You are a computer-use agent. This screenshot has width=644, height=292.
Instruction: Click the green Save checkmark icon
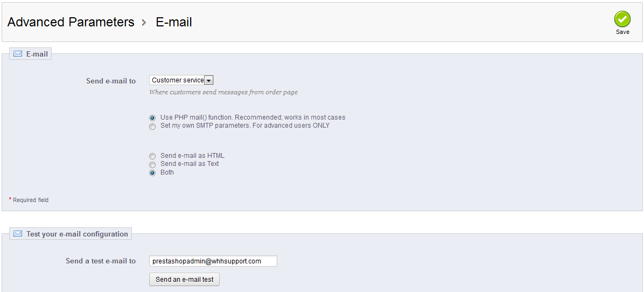coord(622,19)
